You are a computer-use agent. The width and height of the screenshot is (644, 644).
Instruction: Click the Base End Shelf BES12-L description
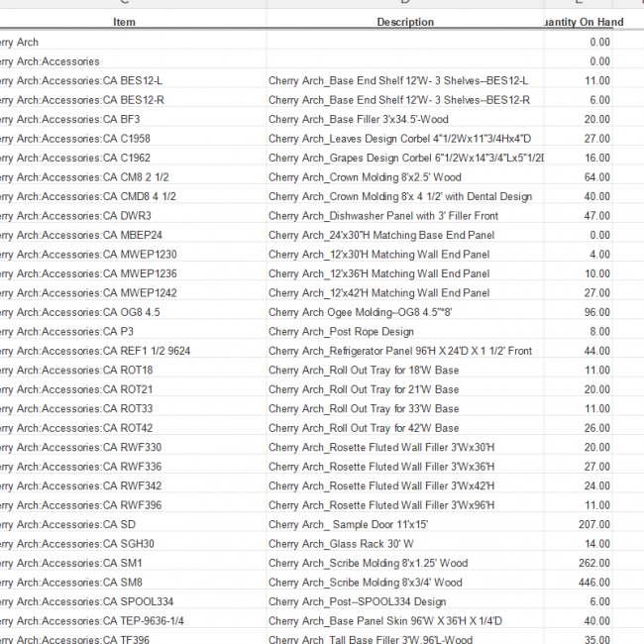[x=405, y=80]
